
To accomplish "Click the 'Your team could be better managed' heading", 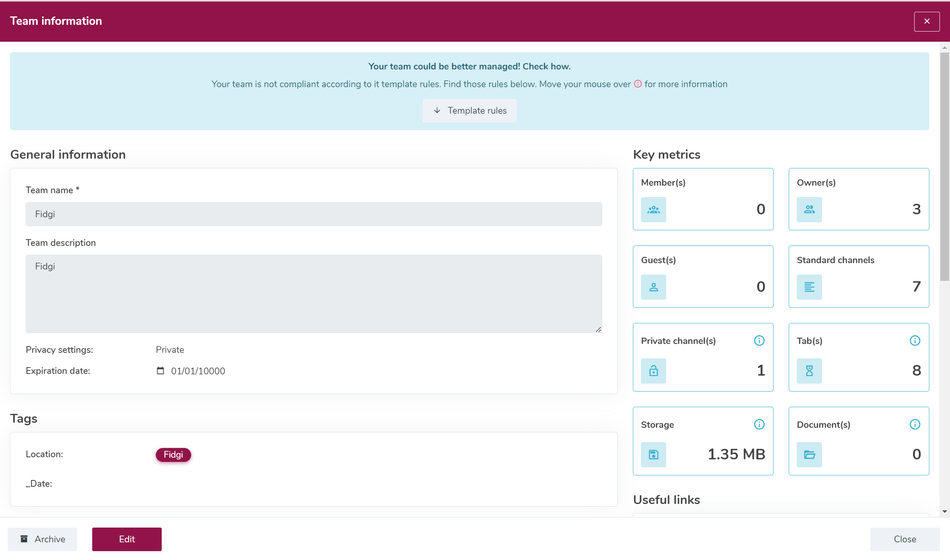I will (x=470, y=67).
